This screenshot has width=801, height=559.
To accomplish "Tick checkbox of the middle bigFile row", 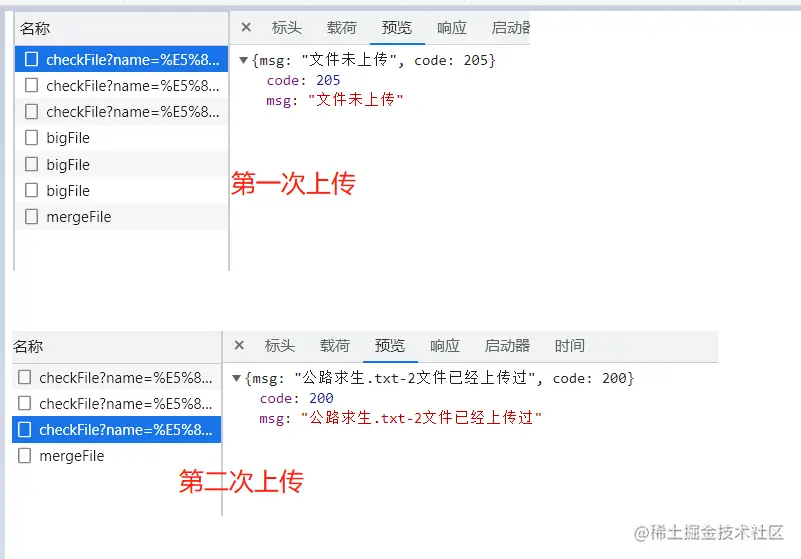I will [x=32, y=164].
